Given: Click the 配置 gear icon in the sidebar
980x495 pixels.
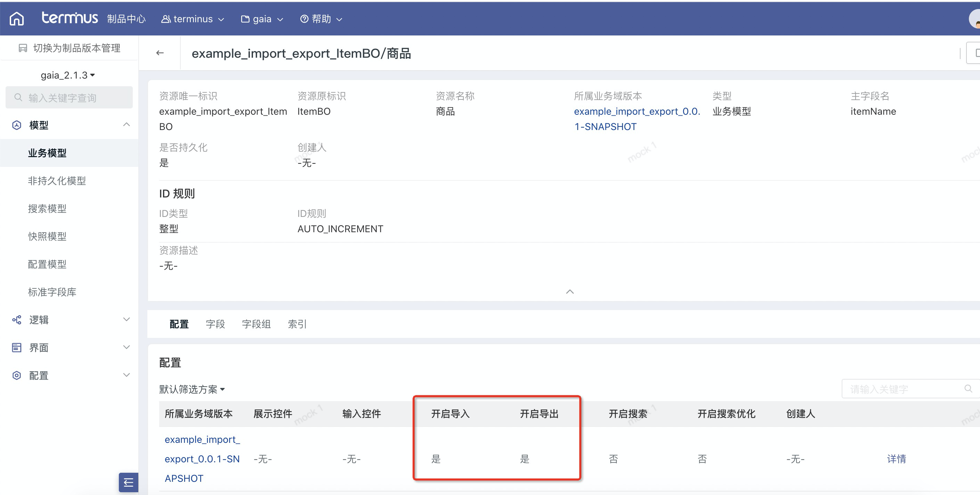Looking at the screenshot, I should (17, 375).
